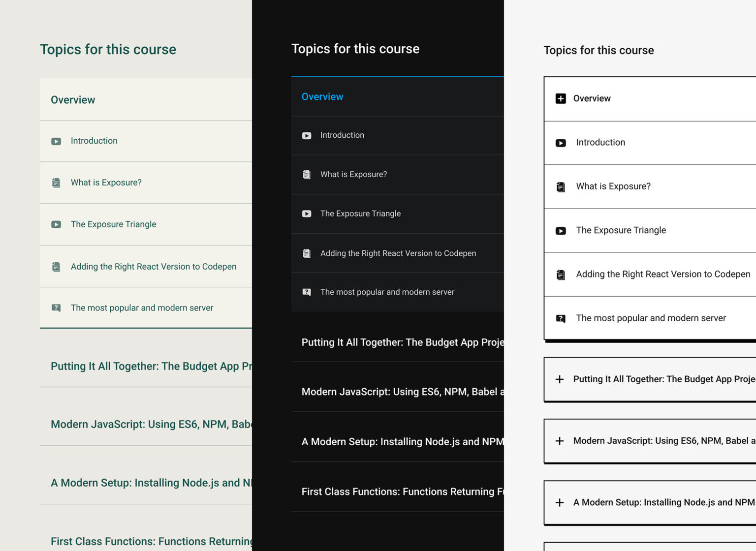This screenshot has height=551, width=756.
Task: Click the video icon beside Introduction in the dark theme
Action: pos(307,135)
